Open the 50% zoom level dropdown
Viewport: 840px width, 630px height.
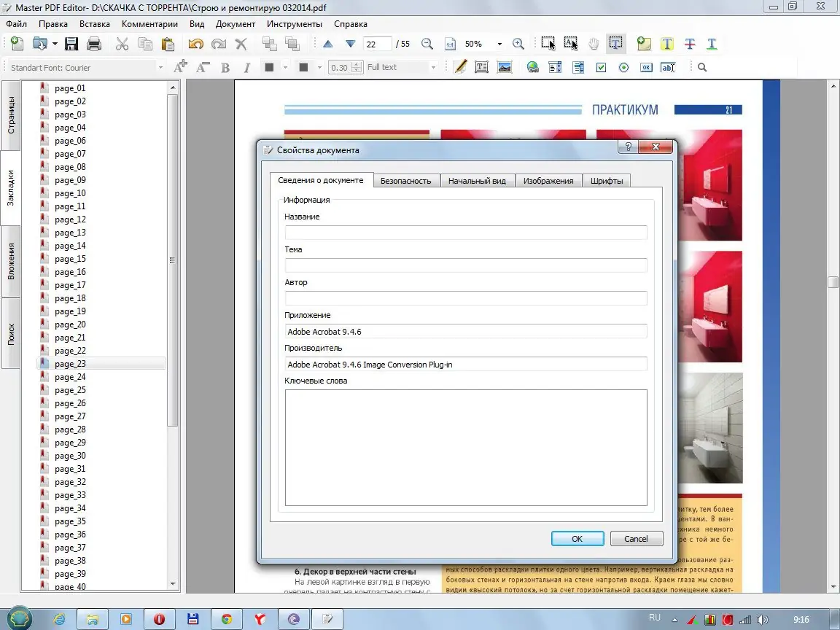[x=499, y=44]
